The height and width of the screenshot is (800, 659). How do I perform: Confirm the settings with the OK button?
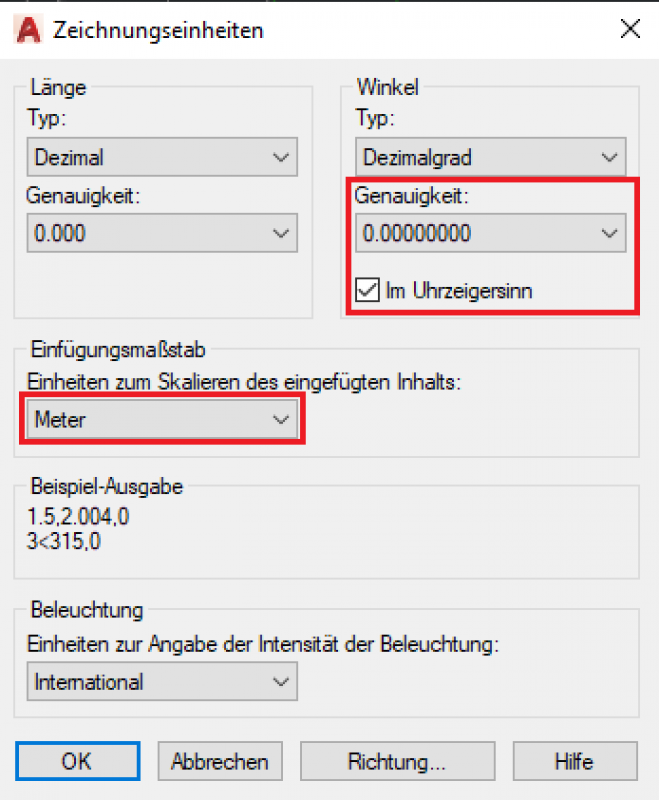click(x=77, y=762)
